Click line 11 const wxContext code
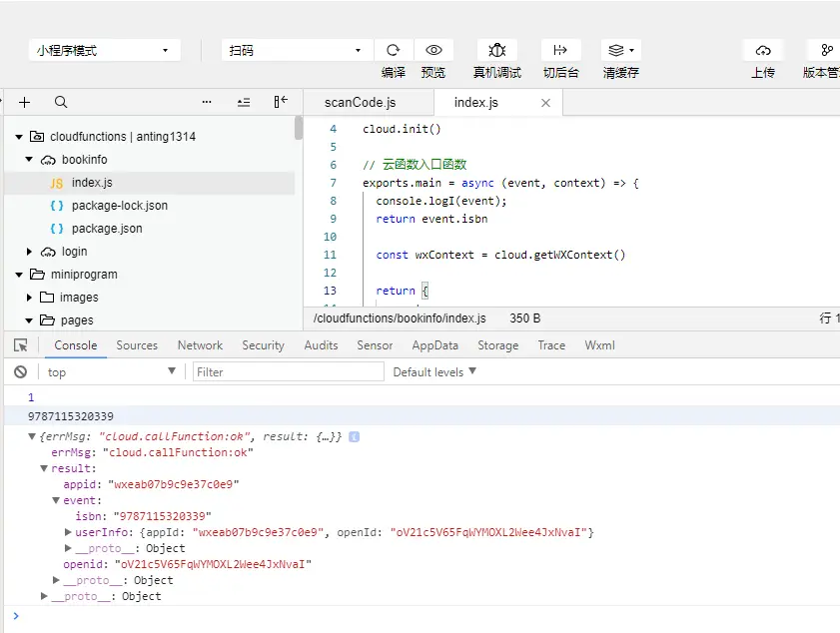The width and height of the screenshot is (840, 633). coord(500,255)
